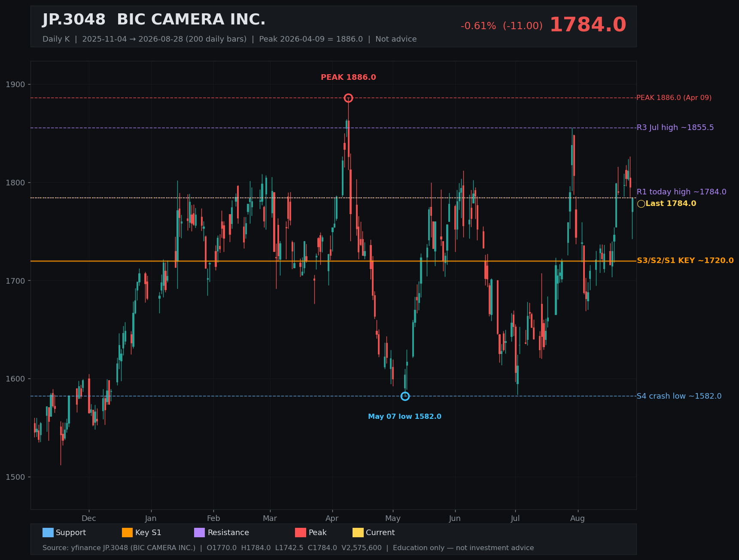This screenshot has height=560, width=739.
Task: Click the Apr x-axis month label
Action: tap(332, 518)
